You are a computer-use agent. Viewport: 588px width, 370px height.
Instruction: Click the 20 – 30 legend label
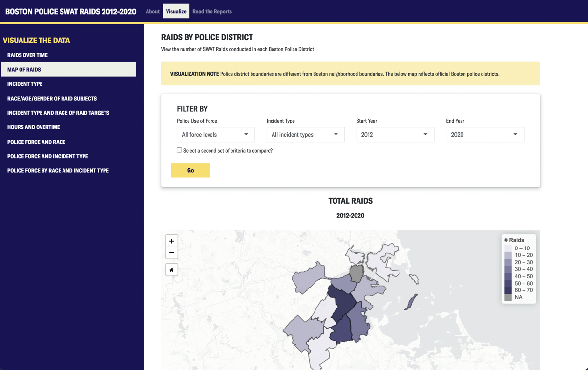tap(524, 263)
